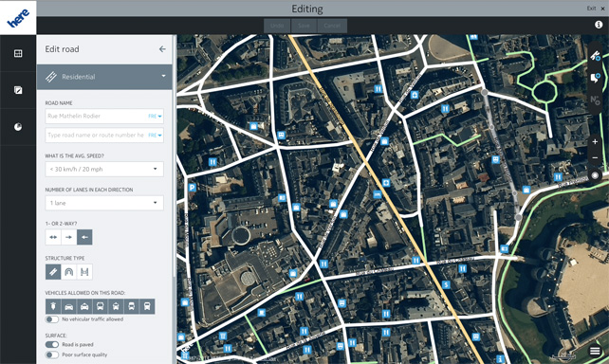Toggle taxi access in allowed vehicles
Viewport: 609px width, 364px height.
84,306
